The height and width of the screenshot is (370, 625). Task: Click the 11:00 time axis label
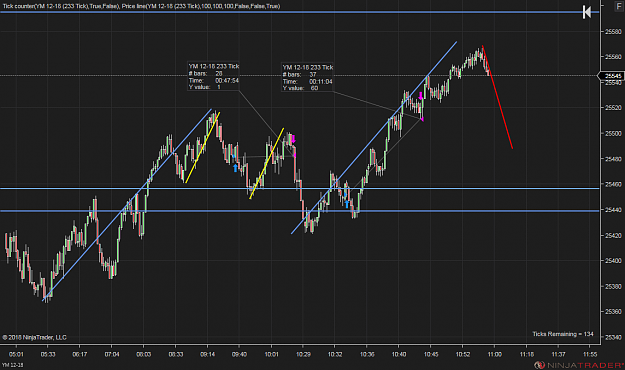[495, 354]
